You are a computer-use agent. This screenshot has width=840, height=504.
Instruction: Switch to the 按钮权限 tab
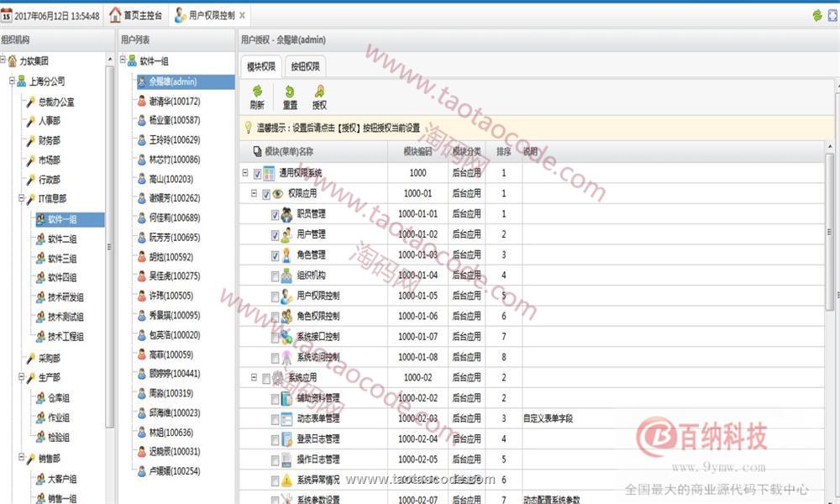305,66
